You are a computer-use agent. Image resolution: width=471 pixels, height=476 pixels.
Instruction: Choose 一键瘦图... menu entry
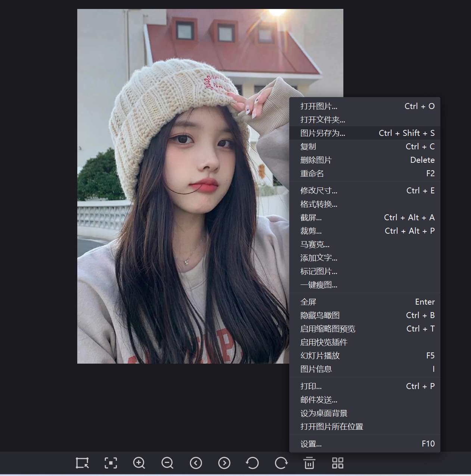coord(365,285)
